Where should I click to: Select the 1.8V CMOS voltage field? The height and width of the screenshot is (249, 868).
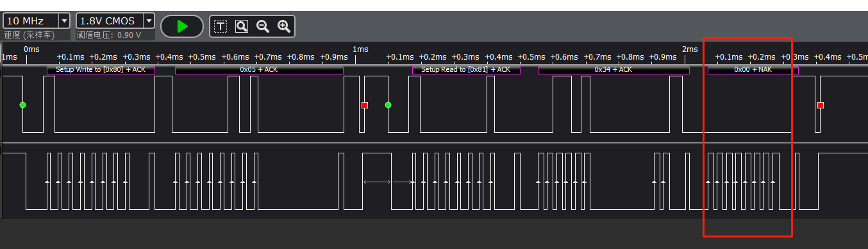pos(115,21)
